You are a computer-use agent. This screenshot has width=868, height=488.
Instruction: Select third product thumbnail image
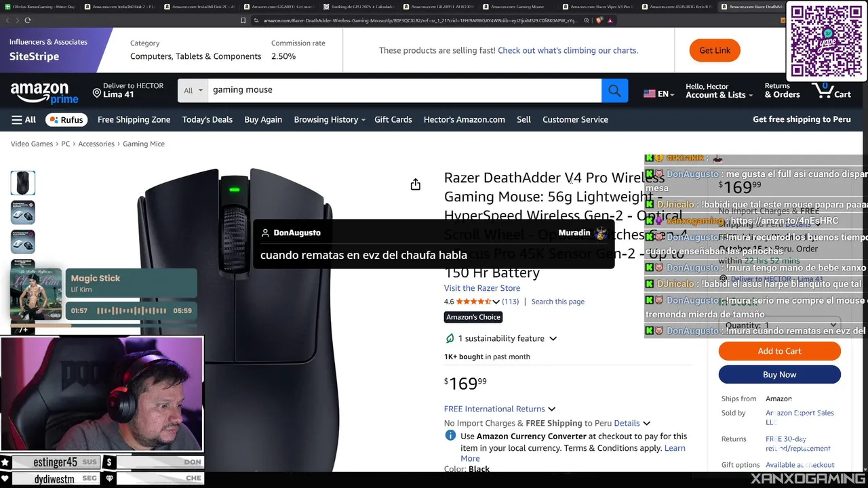pyautogui.click(x=23, y=242)
